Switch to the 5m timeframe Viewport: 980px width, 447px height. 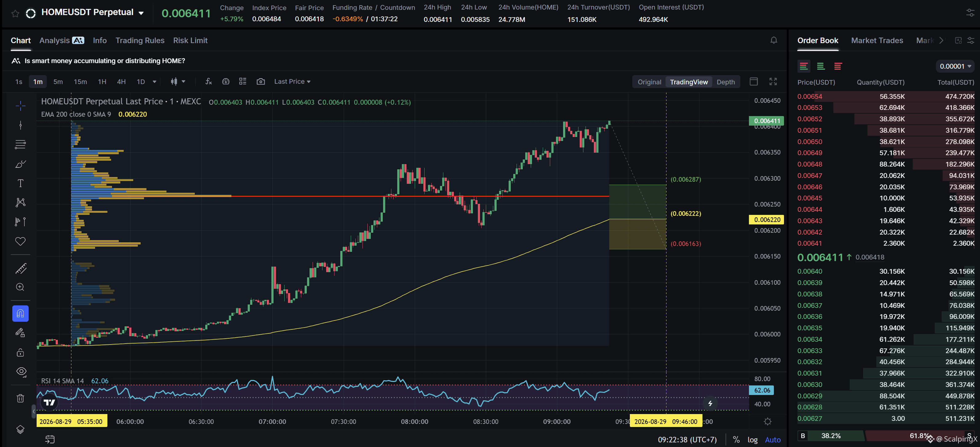58,82
